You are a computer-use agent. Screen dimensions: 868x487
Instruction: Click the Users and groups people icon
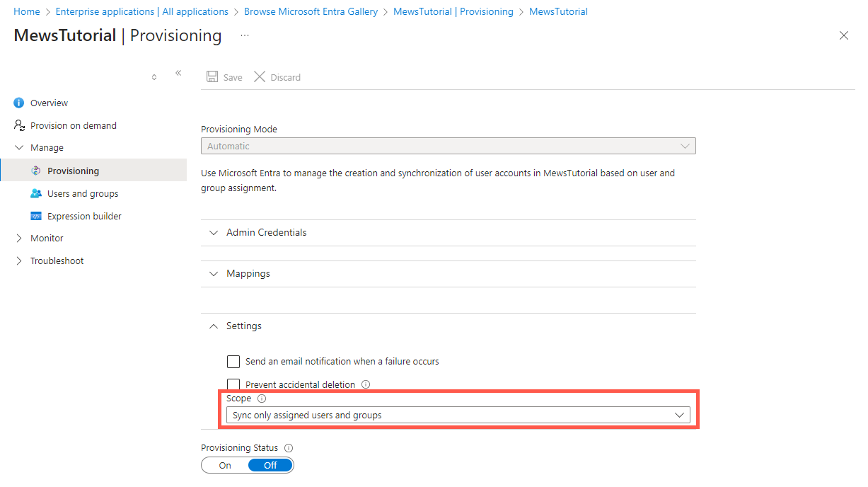tap(36, 193)
